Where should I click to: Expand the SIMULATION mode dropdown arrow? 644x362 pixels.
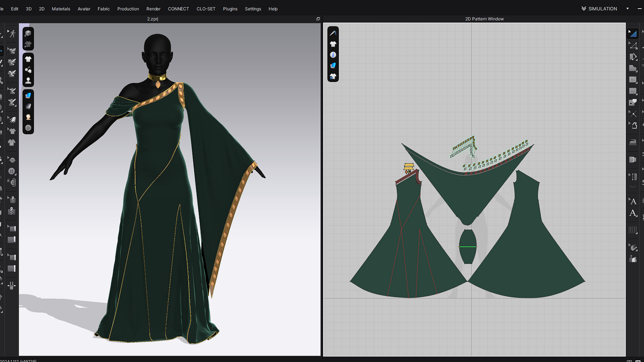[x=628, y=9]
